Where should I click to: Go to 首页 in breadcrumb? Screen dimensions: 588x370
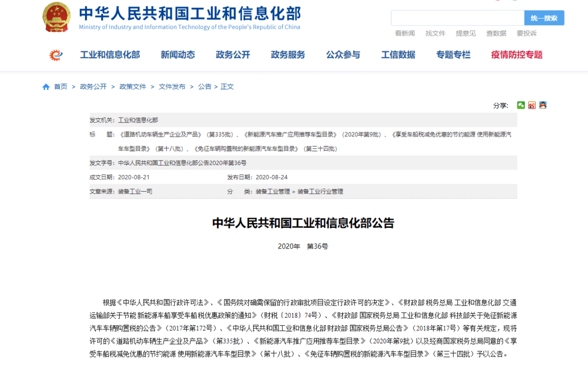pyautogui.click(x=61, y=87)
